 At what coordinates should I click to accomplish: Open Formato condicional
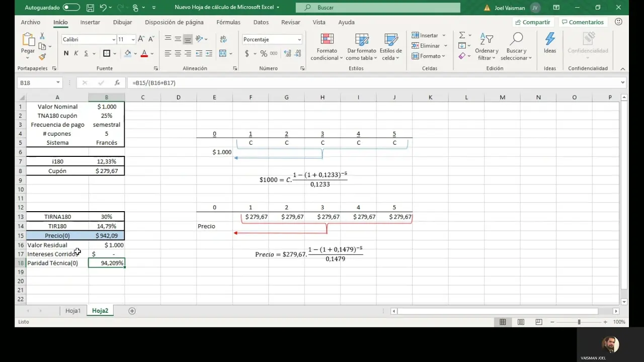327,47
